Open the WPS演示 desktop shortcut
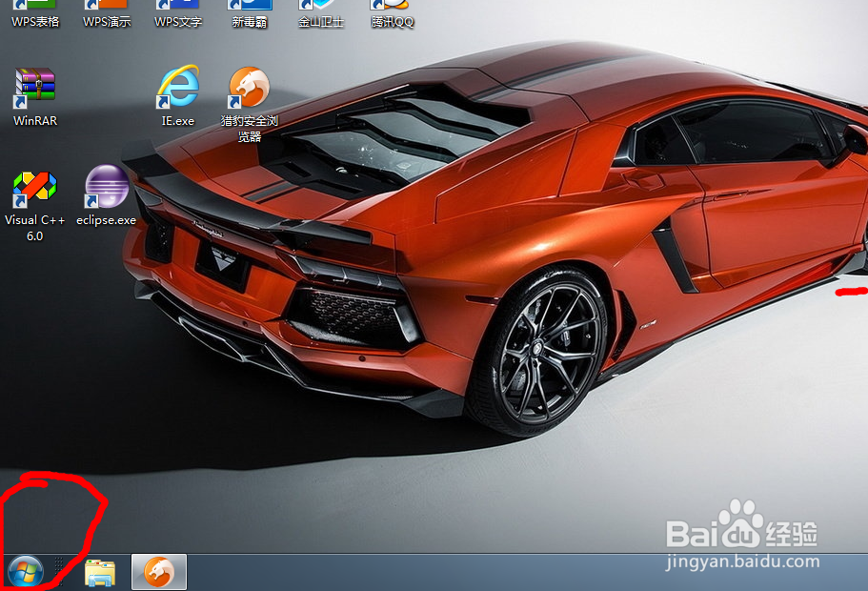 (107, 14)
